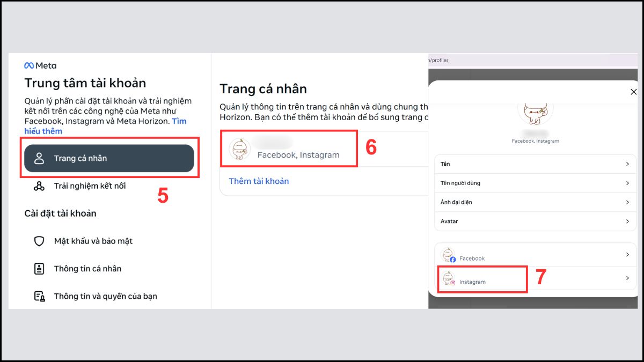Open the Tên row in dialog

click(535, 164)
